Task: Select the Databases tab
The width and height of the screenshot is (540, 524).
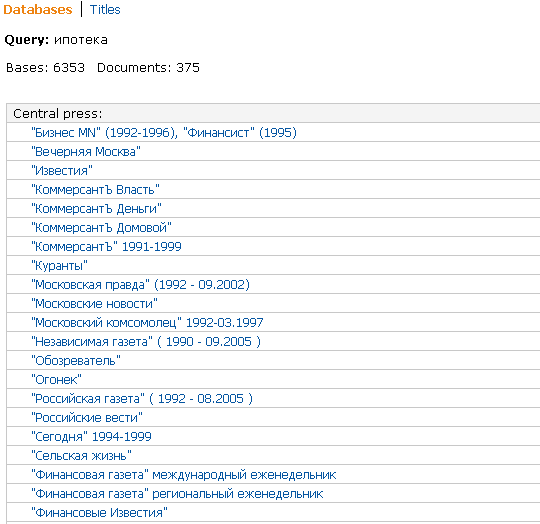Action: pos(38,9)
